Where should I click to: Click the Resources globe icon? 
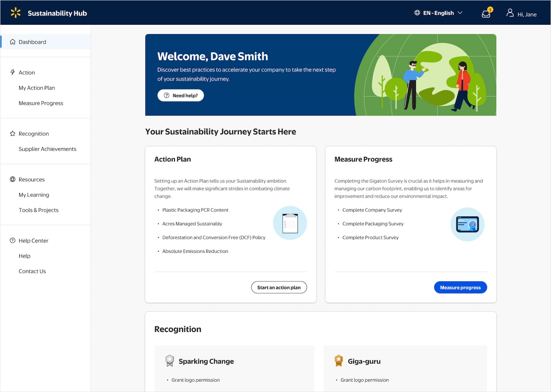[x=12, y=179]
